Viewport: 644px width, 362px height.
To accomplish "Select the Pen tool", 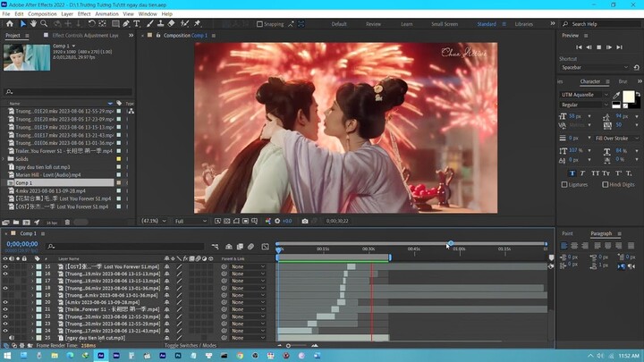I will coord(126,24).
